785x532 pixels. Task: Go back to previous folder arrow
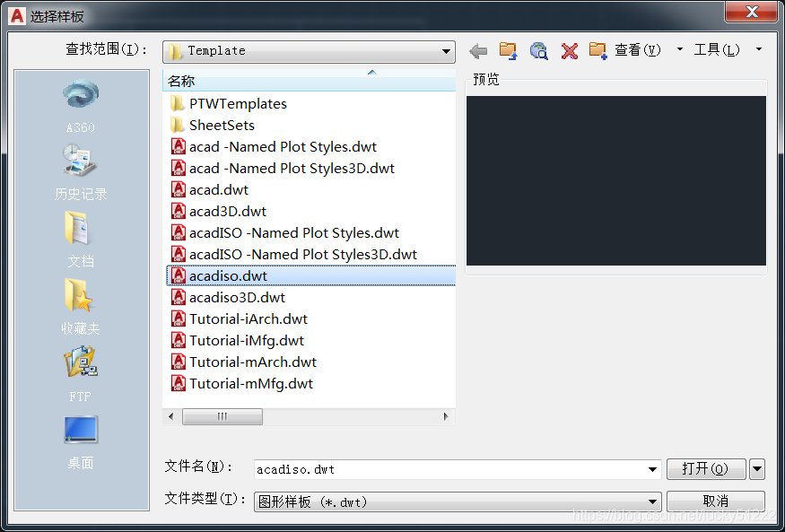pos(478,50)
